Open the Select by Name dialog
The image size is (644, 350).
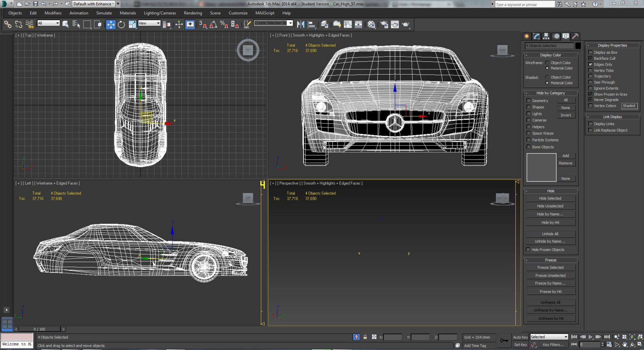pos(75,24)
